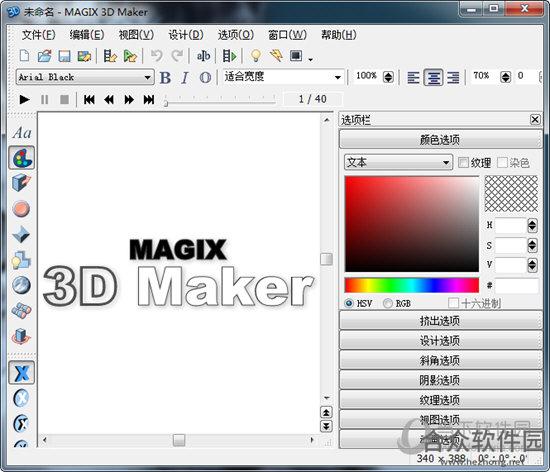Viewport: 550px width, 472px height.
Task: Select the HSV radio button
Action: coord(349,303)
